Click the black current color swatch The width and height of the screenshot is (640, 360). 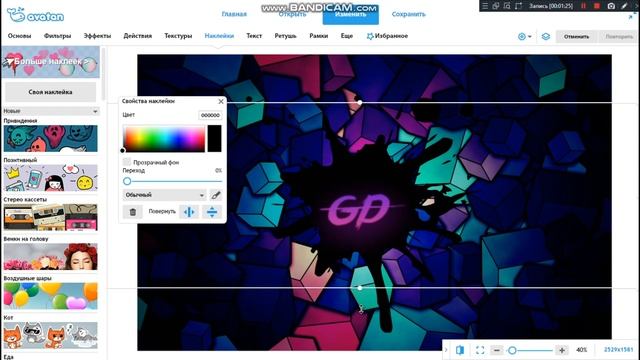click(215, 138)
